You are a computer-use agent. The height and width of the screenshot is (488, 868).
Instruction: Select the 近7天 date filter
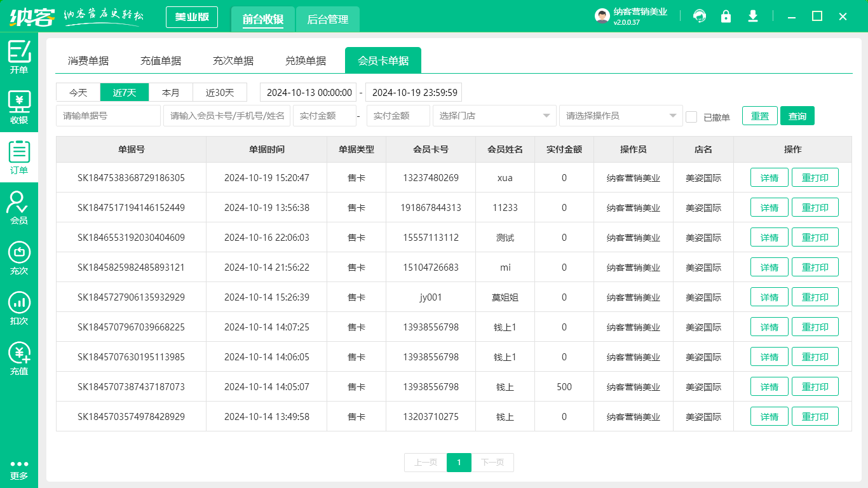tap(125, 92)
